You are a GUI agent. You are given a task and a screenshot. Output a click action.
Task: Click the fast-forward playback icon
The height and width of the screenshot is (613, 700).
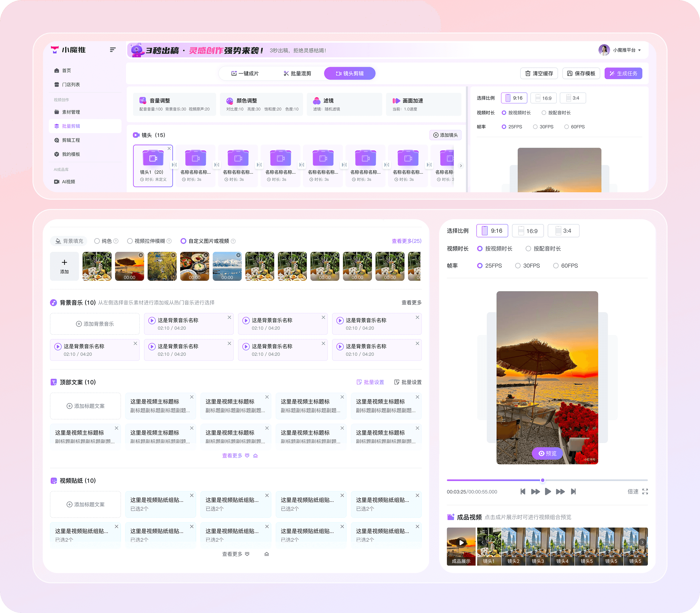(560, 492)
